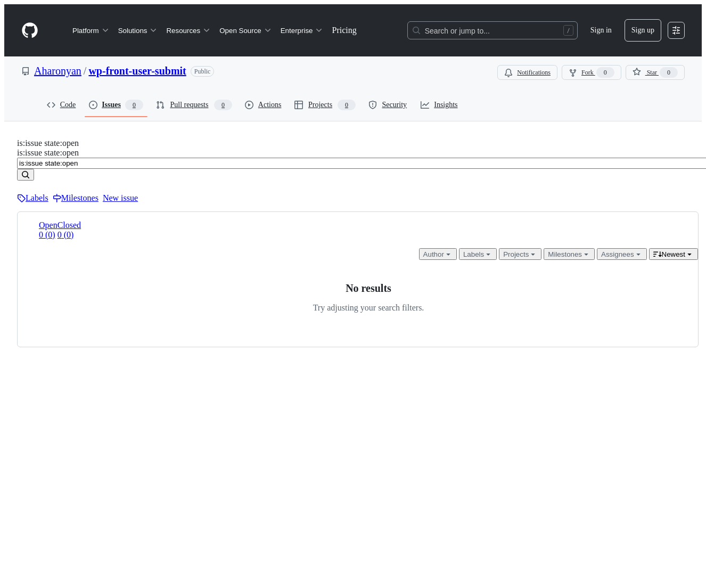Viewport: 706px width, 588px height.
Task: Show Open issues list
Action: click(48, 225)
